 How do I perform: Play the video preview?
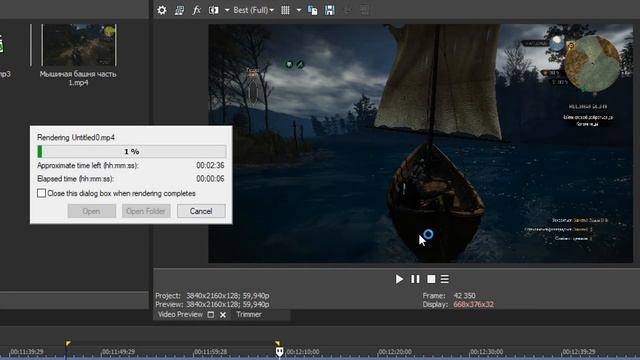pyautogui.click(x=399, y=279)
